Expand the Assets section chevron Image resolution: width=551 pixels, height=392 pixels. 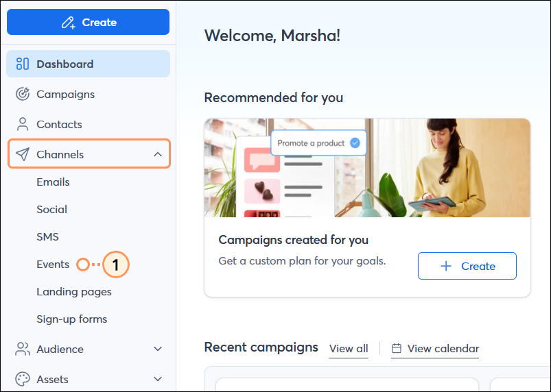[x=158, y=380]
